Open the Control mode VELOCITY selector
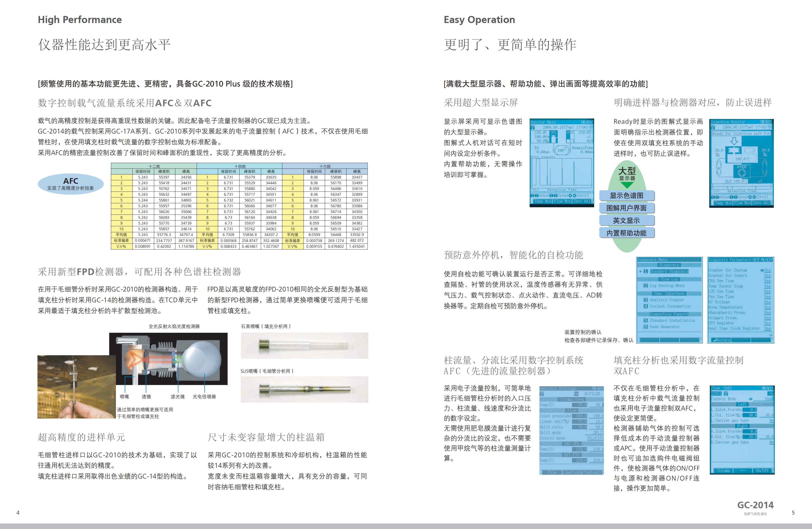 tap(595, 438)
